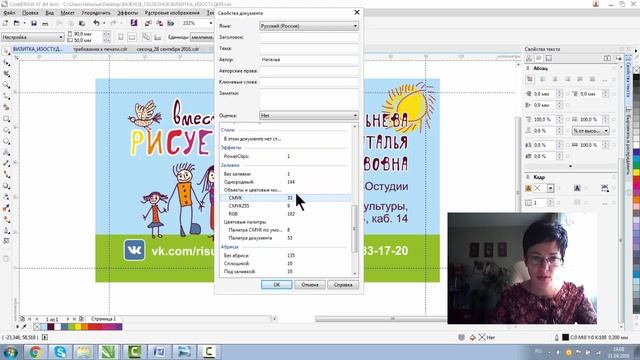
Task: Open the Оценка rating dropdown
Action: (x=309, y=116)
